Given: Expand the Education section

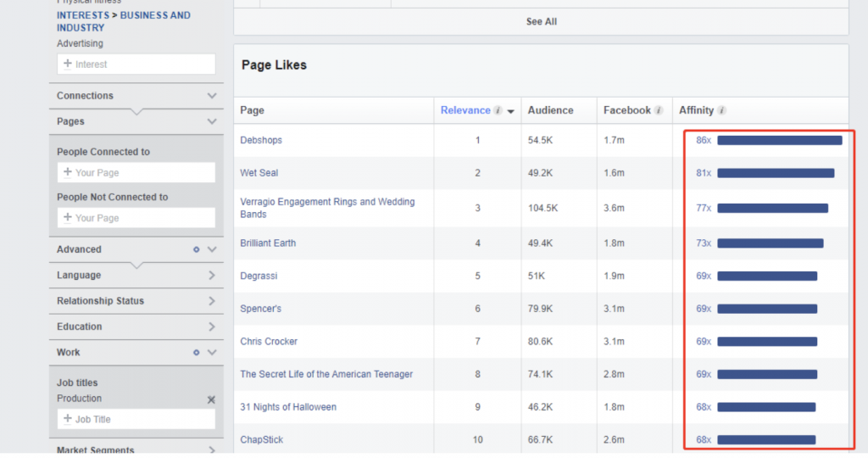Looking at the screenshot, I should (211, 327).
